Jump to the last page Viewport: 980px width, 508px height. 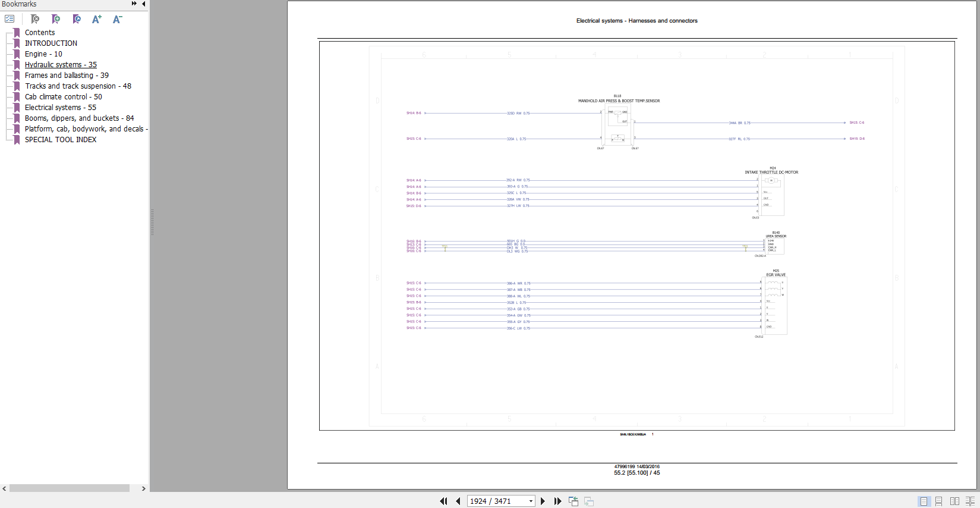point(557,501)
